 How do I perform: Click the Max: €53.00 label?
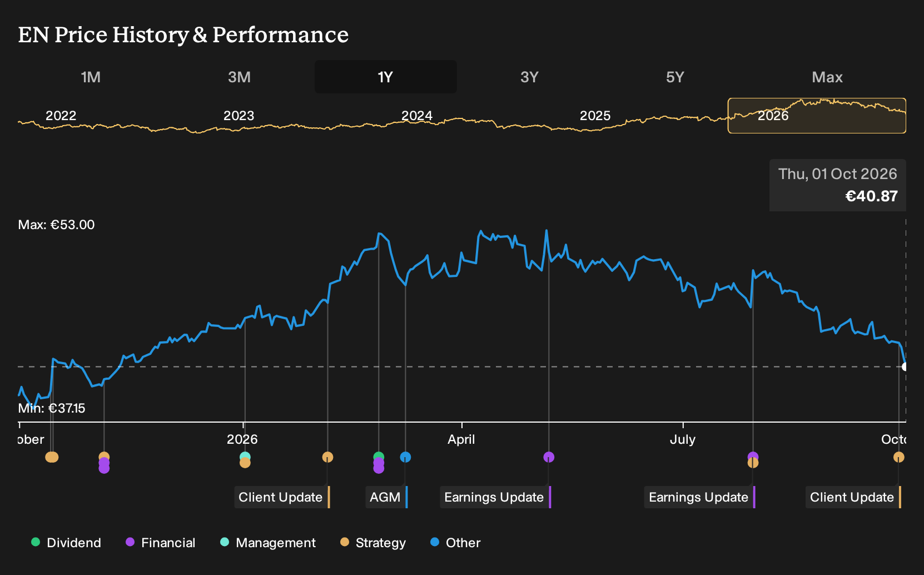pos(56,225)
